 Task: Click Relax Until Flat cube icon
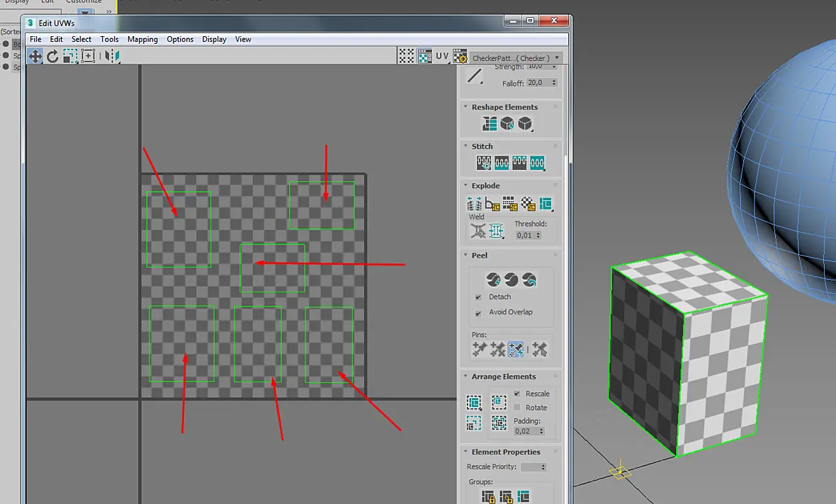[507, 124]
